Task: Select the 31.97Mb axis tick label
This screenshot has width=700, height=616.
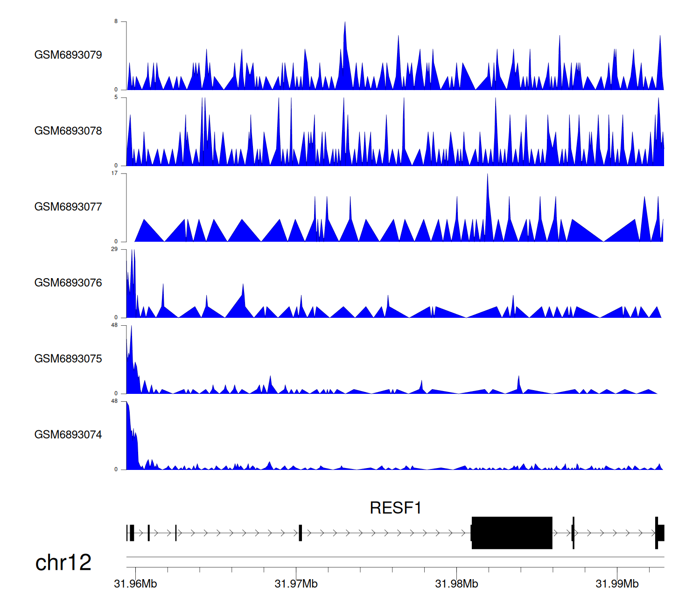Action: coord(296,584)
